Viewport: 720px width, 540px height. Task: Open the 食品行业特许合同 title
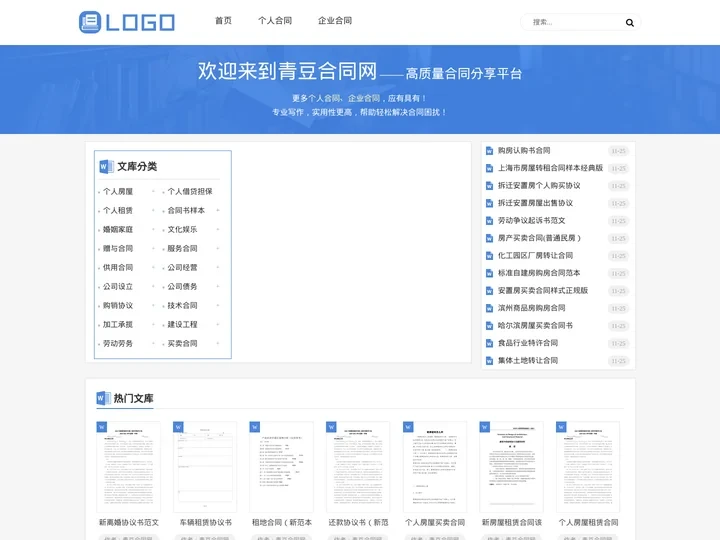tap(528, 343)
